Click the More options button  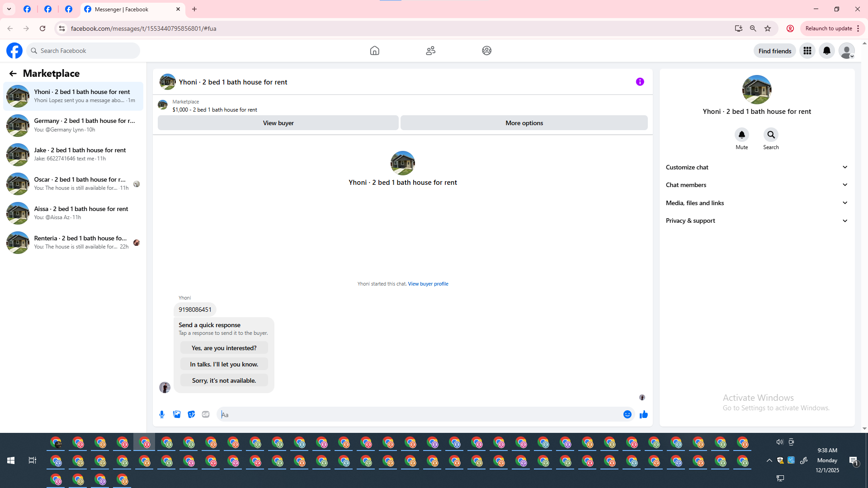click(x=524, y=123)
